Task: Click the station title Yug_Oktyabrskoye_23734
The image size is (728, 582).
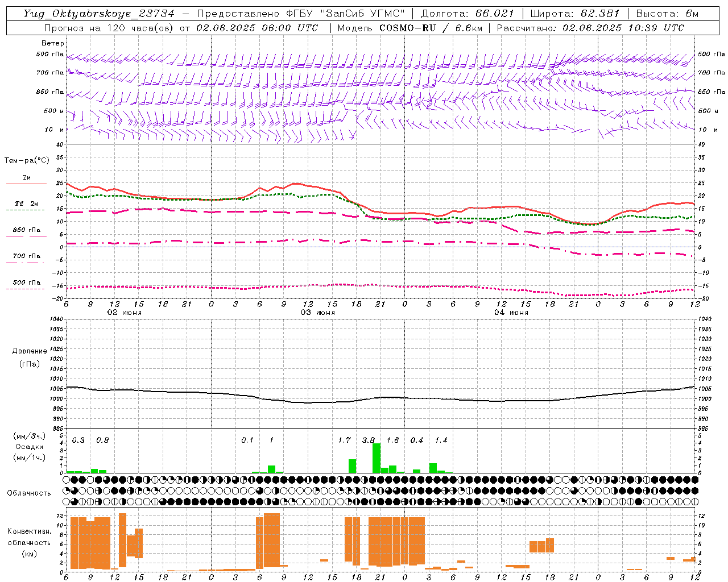Action: coord(99,14)
